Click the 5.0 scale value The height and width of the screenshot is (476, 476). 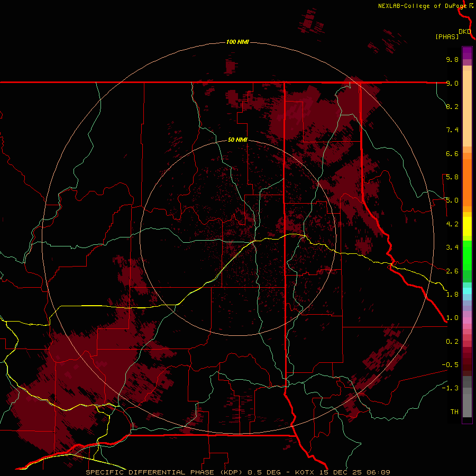[452, 200]
